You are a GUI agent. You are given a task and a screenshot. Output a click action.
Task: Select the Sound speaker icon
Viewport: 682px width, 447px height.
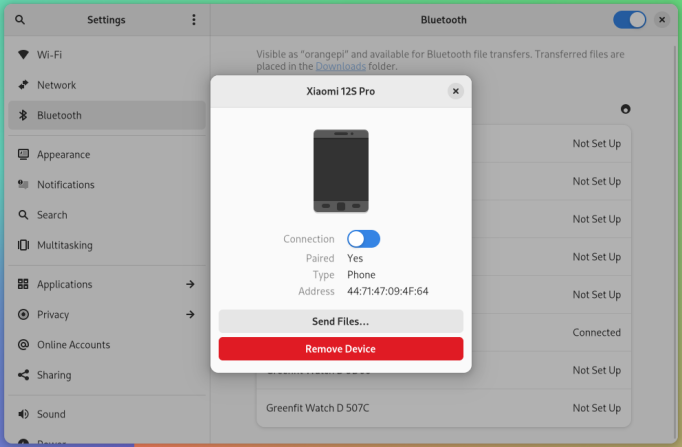(x=23, y=414)
